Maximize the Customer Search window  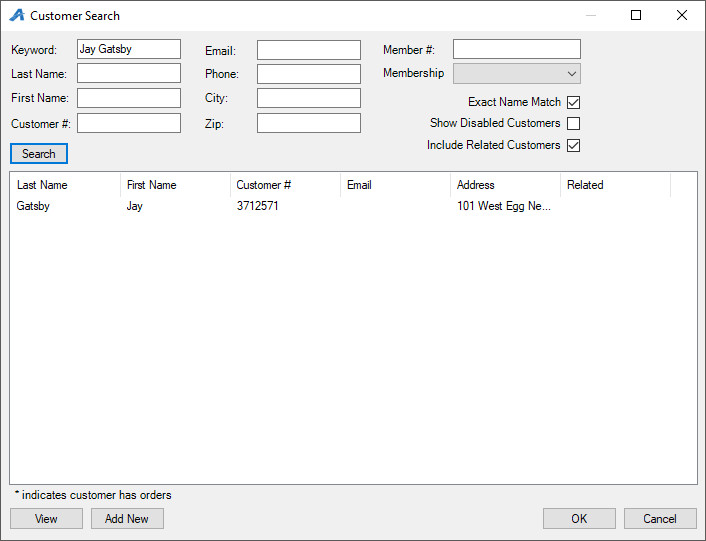coord(636,15)
